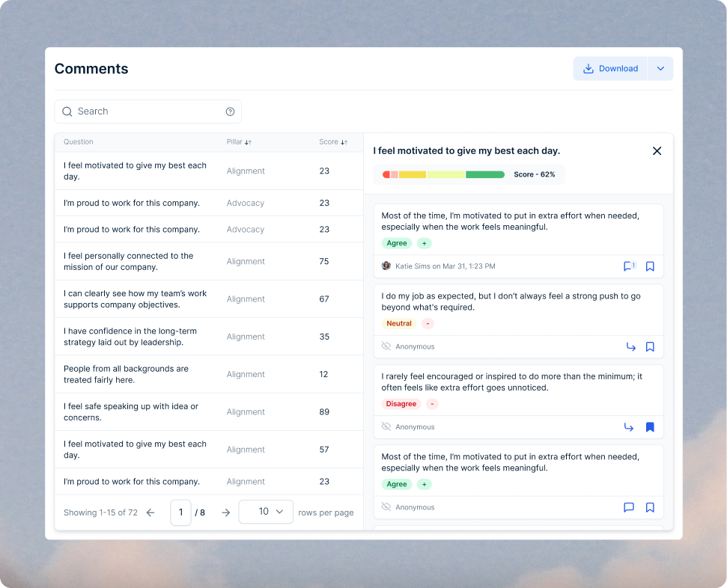Click anonymous eye icon on Disagree comment
Viewport: 727px width, 588px height.
click(x=386, y=426)
